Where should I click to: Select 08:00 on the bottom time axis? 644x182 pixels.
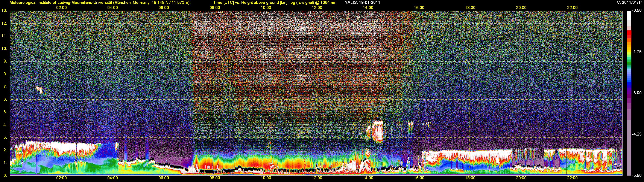point(215,178)
